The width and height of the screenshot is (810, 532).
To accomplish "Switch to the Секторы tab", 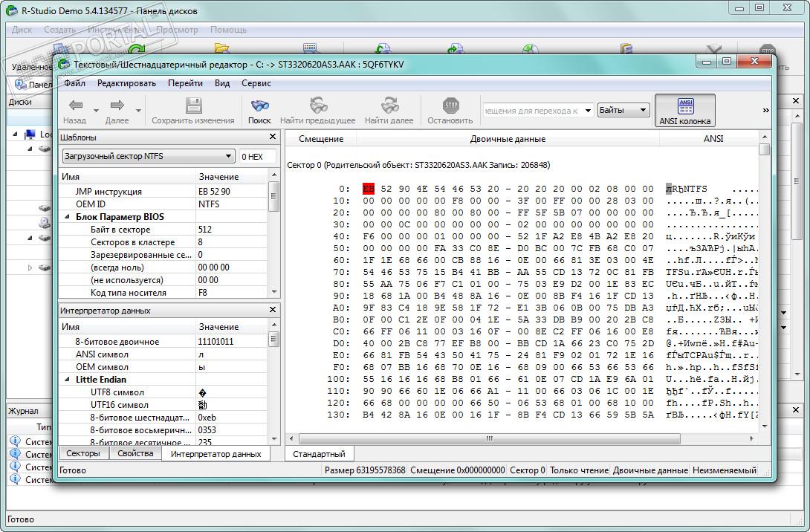I will (83, 453).
